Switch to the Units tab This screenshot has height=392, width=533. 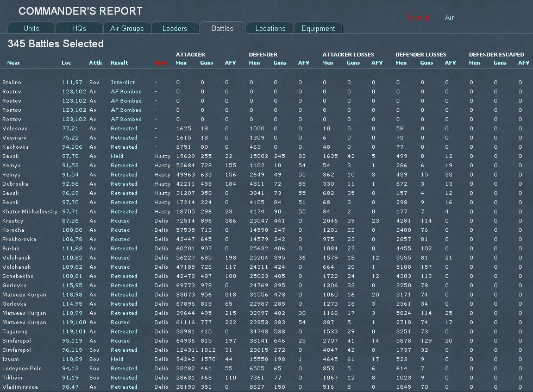pos(30,27)
